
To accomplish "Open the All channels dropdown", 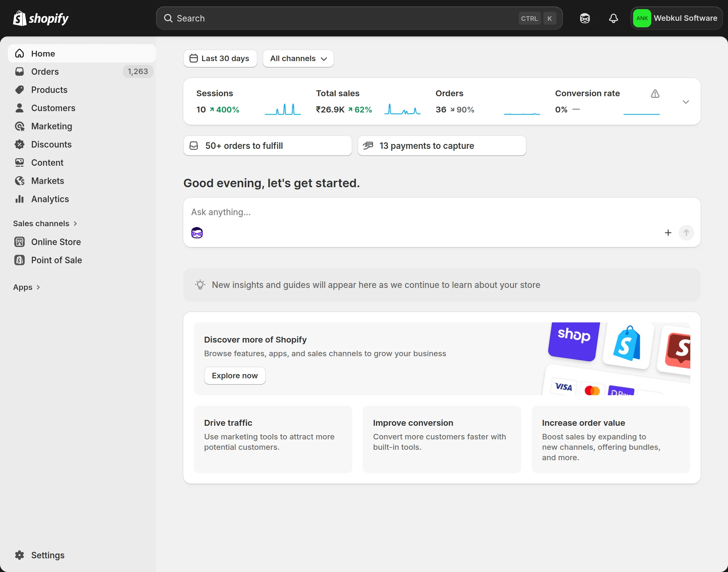I will tap(298, 58).
